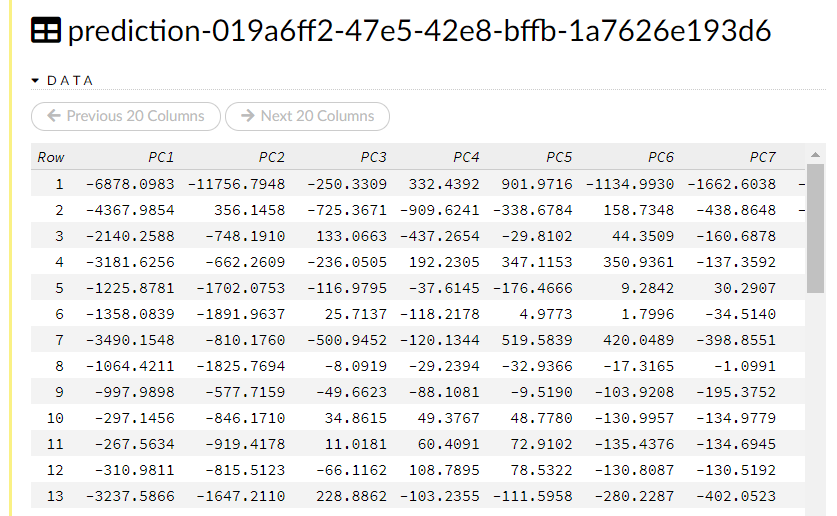Screen dimensions: 837x516
Task: Select the Row column header
Action: click(x=51, y=157)
